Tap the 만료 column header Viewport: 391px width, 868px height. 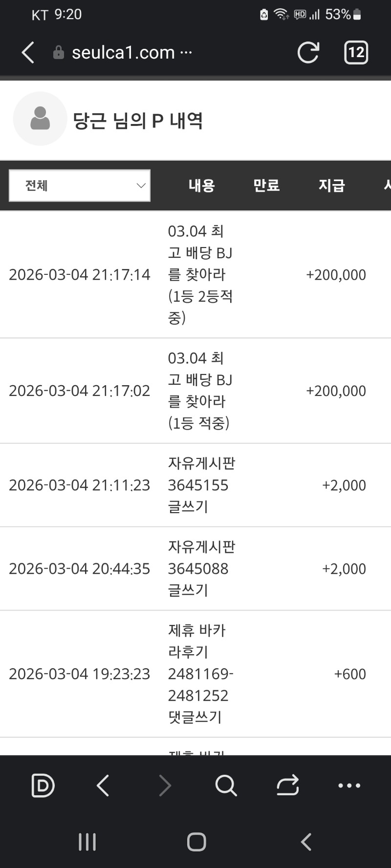coord(266,186)
